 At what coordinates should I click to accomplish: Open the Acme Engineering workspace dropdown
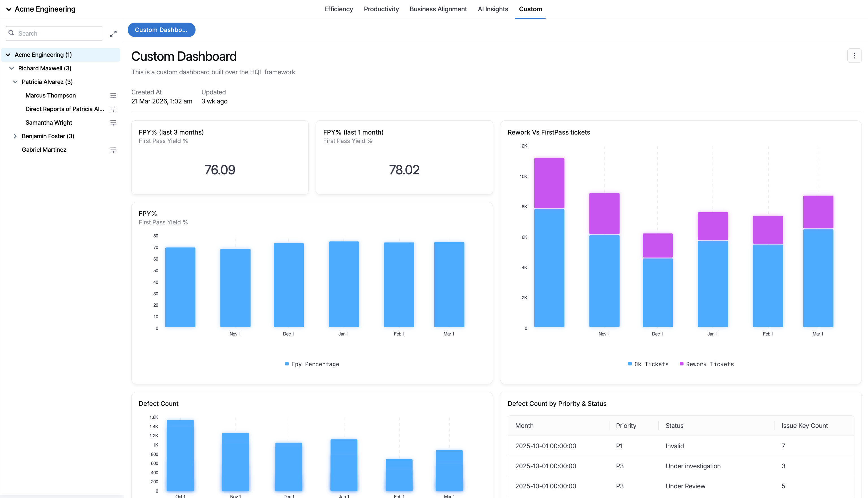(9, 9)
